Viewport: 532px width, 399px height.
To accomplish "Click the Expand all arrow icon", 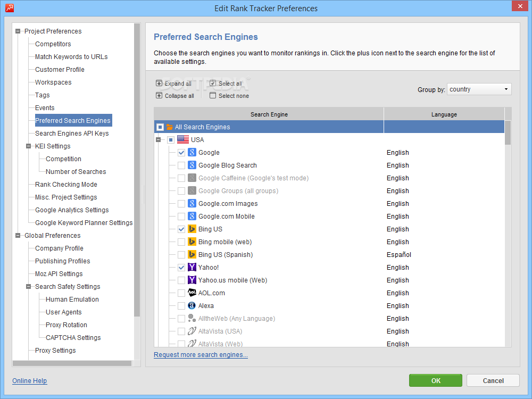I will (159, 84).
